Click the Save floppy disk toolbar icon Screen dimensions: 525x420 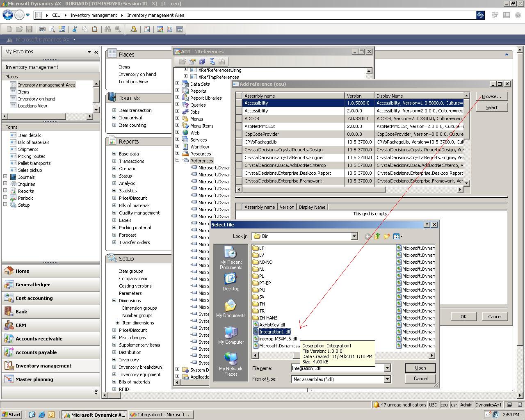coord(29,29)
